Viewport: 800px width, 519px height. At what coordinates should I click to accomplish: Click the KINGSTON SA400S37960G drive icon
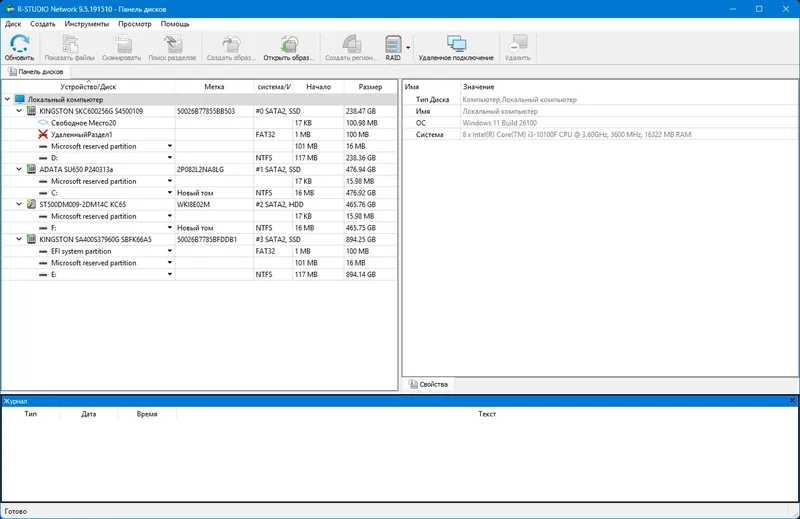pyautogui.click(x=31, y=239)
